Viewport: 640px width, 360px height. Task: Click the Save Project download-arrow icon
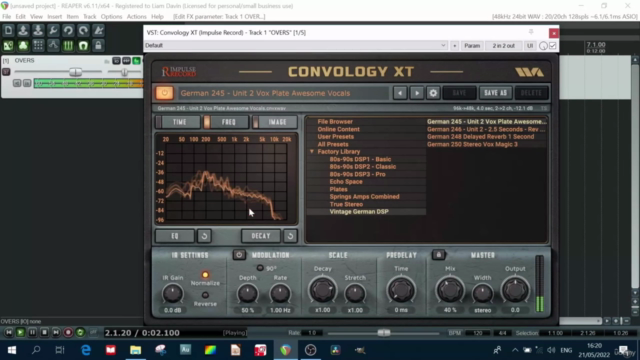pos(38,30)
